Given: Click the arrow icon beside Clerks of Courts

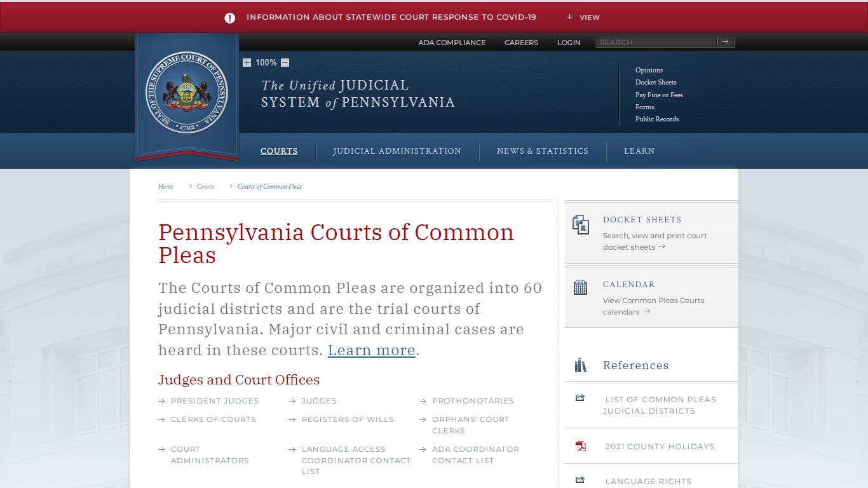Looking at the screenshot, I should [x=161, y=419].
